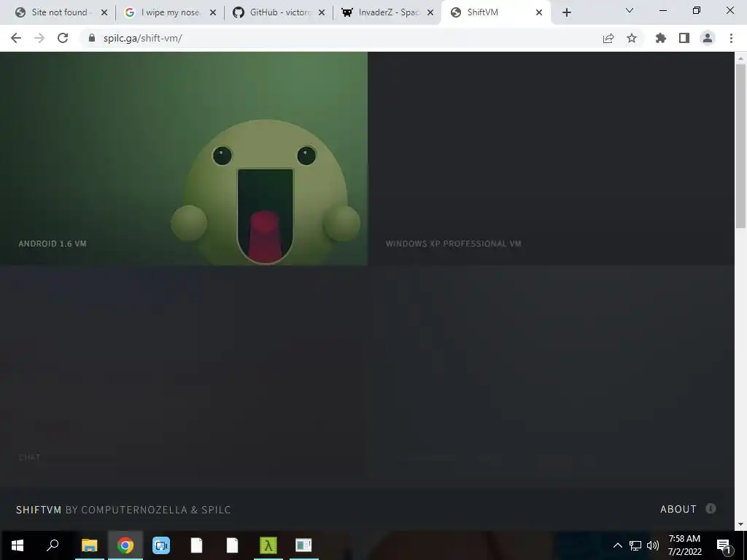Restore down the Chrome window
747x560 pixels.
pyautogui.click(x=696, y=10)
